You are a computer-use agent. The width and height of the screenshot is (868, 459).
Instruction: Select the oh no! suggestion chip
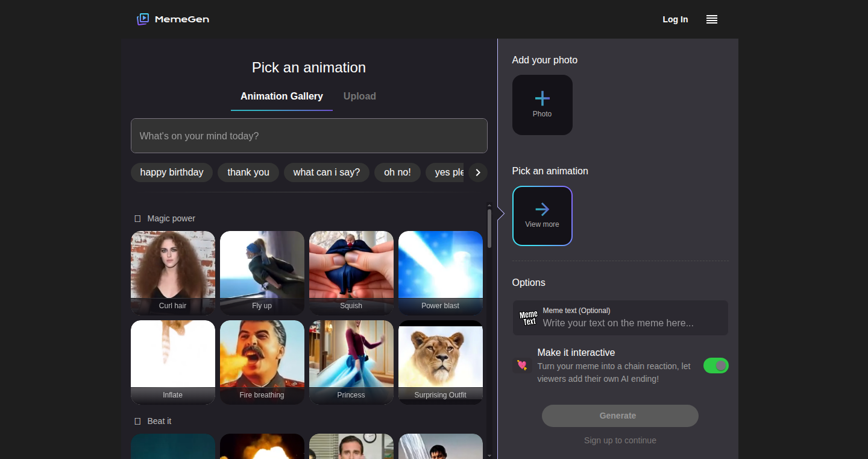[397, 173]
